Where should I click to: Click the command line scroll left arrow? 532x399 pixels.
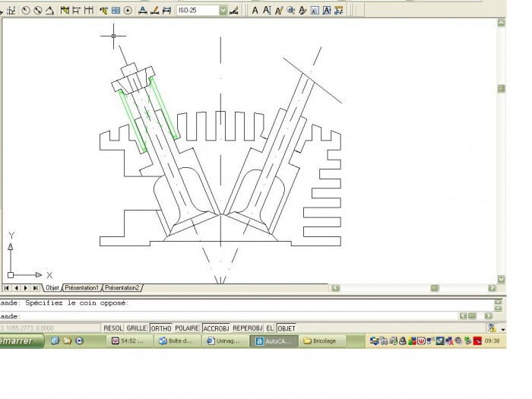tap(463, 316)
